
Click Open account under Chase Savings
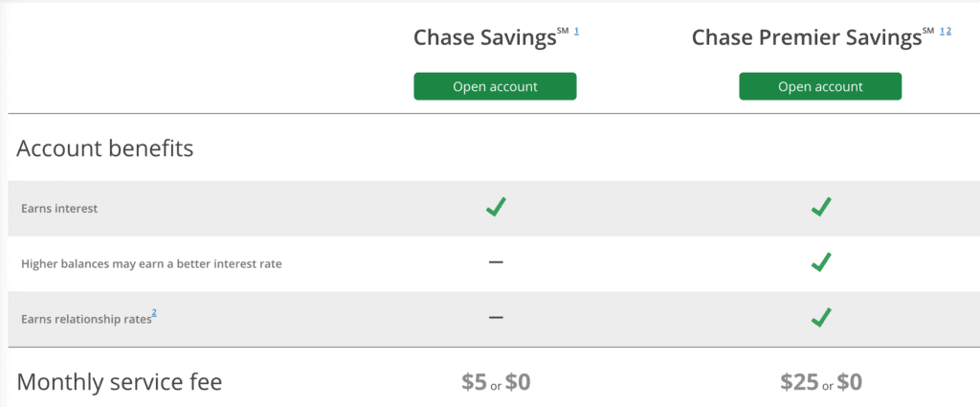point(495,86)
